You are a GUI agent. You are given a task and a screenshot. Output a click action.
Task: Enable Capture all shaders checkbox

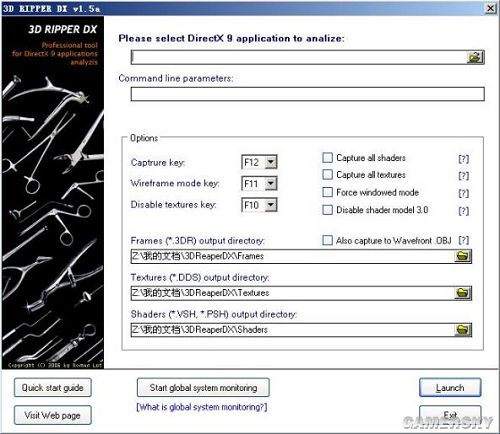328,158
